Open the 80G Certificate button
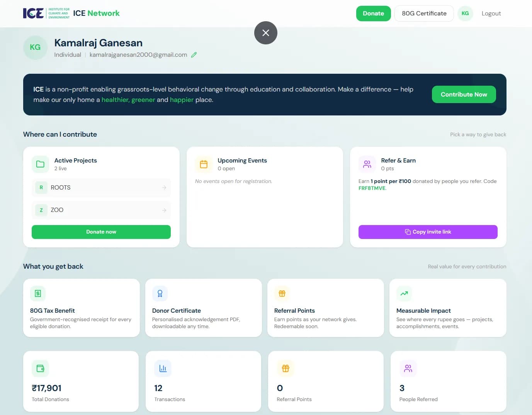The image size is (532, 415). click(424, 14)
